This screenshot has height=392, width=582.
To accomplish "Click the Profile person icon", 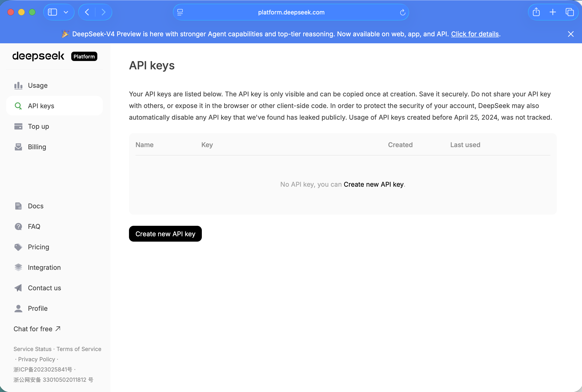I will (x=18, y=308).
